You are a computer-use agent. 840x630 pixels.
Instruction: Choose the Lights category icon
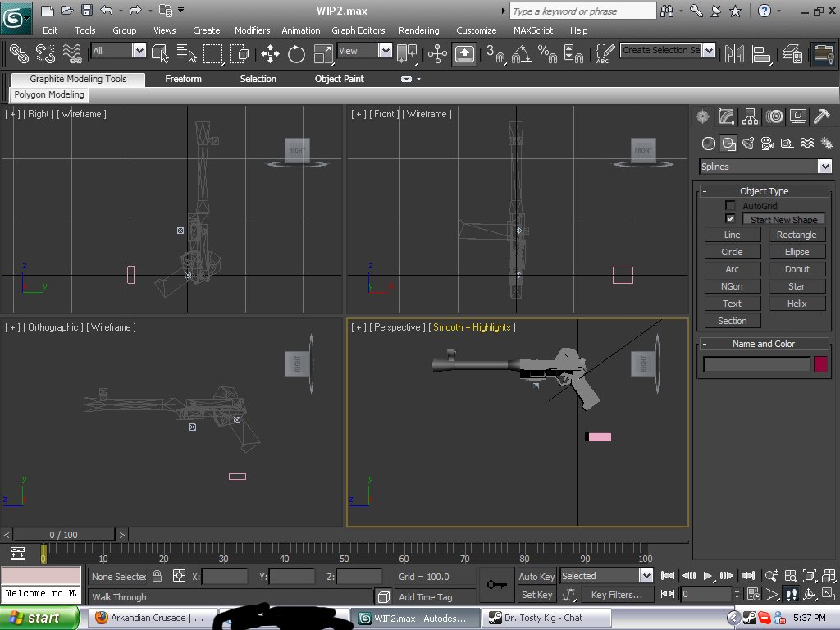pyautogui.click(x=748, y=144)
